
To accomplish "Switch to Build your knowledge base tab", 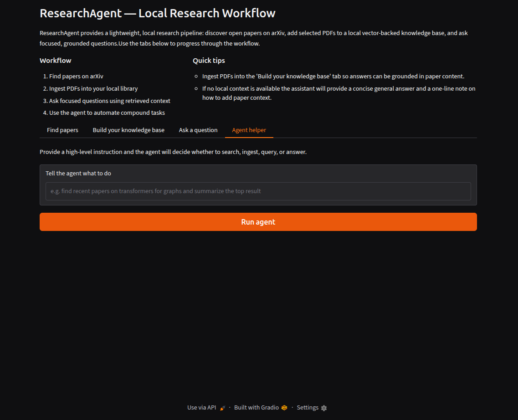I will pos(128,130).
